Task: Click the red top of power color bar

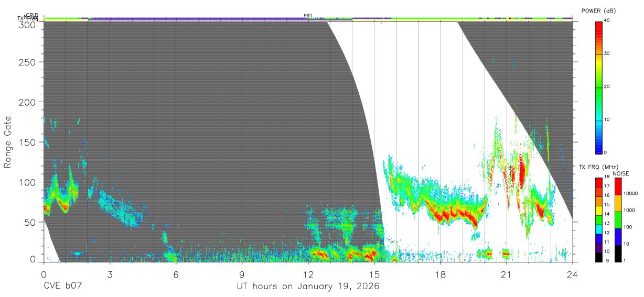Action: (598, 26)
